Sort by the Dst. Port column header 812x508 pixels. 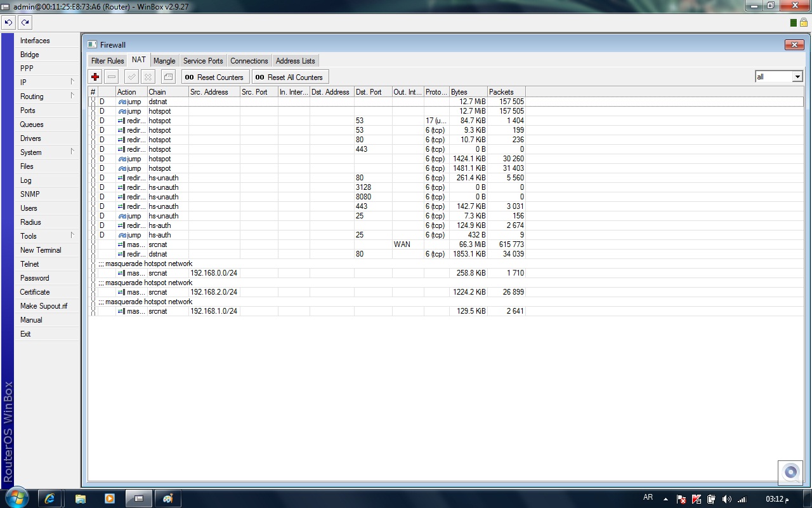pyautogui.click(x=373, y=92)
